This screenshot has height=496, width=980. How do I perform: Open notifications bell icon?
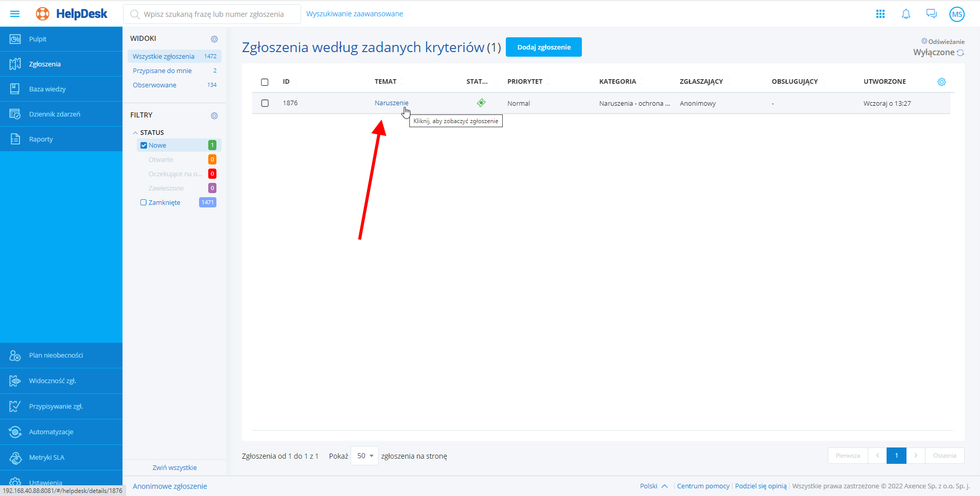(x=906, y=14)
